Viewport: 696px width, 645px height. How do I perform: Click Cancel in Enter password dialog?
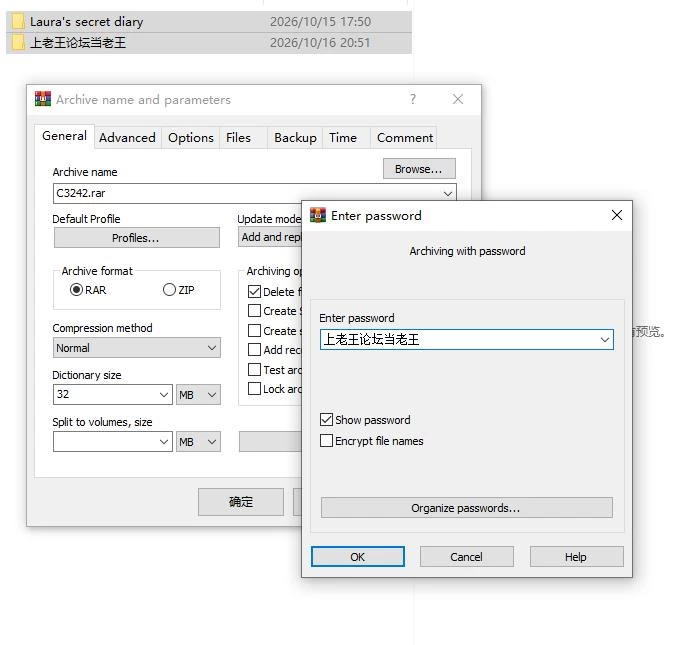[x=466, y=557]
